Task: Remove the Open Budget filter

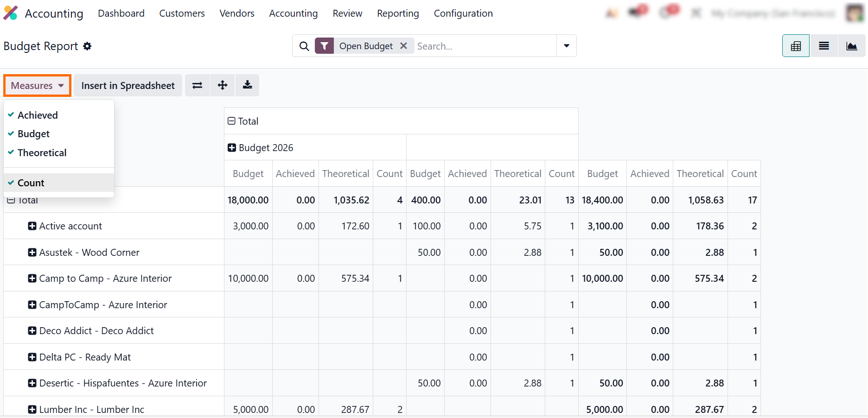Action: (403, 46)
